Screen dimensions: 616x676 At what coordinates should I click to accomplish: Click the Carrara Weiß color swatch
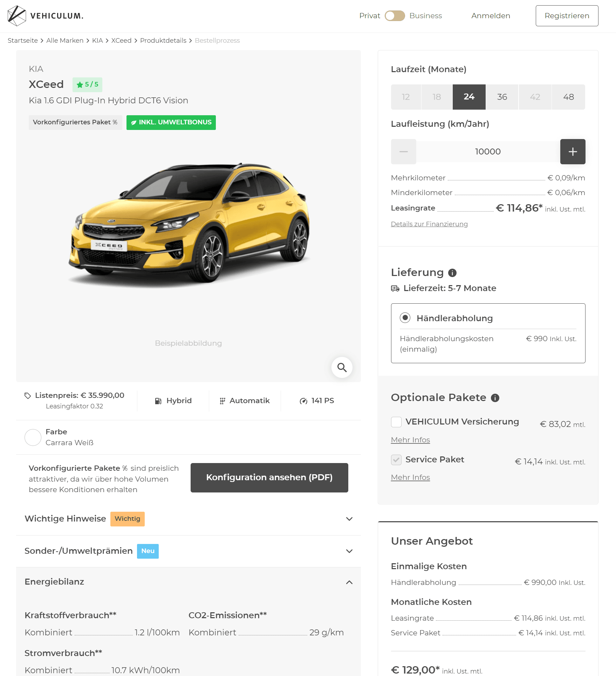(33, 437)
